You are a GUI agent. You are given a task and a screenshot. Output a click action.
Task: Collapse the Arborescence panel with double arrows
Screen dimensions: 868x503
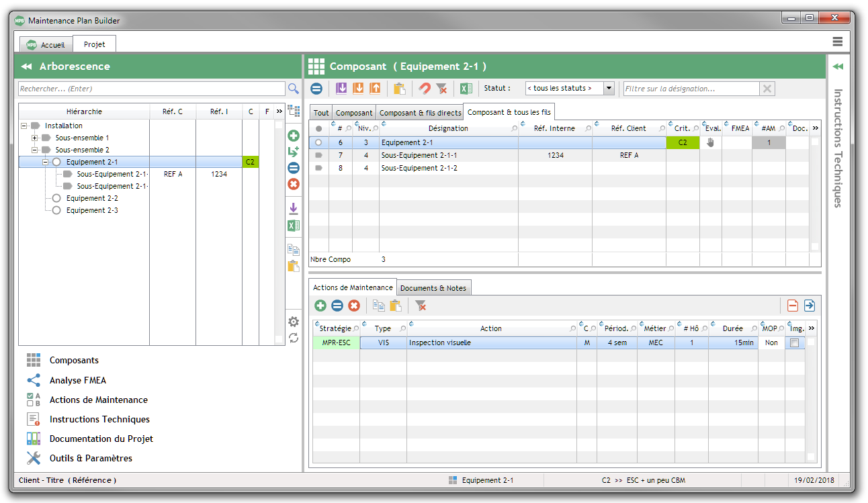coord(27,66)
